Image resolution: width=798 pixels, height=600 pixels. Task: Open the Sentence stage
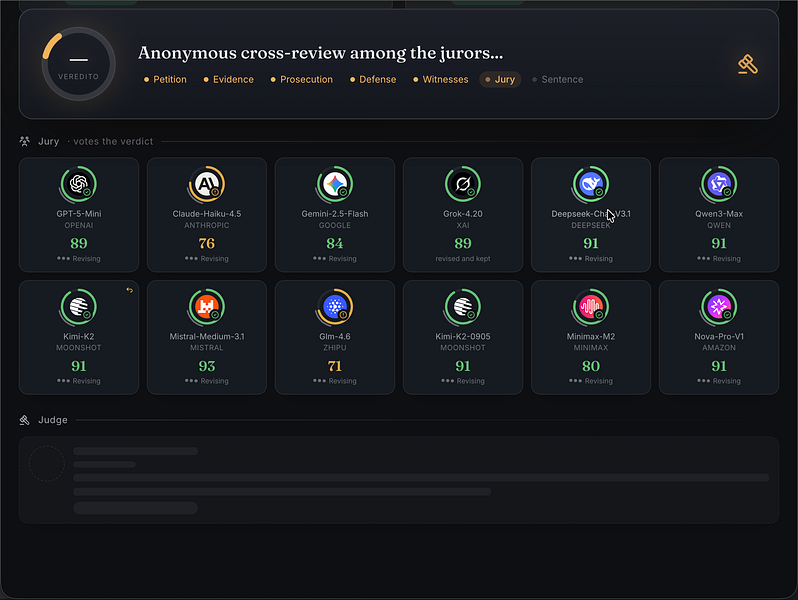(557, 79)
